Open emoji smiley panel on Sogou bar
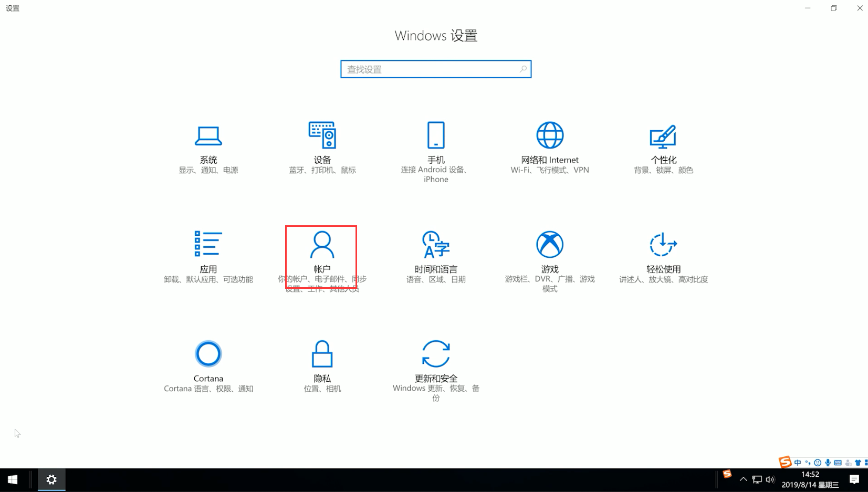This screenshot has height=492, width=868. click(x=818, y=463)
